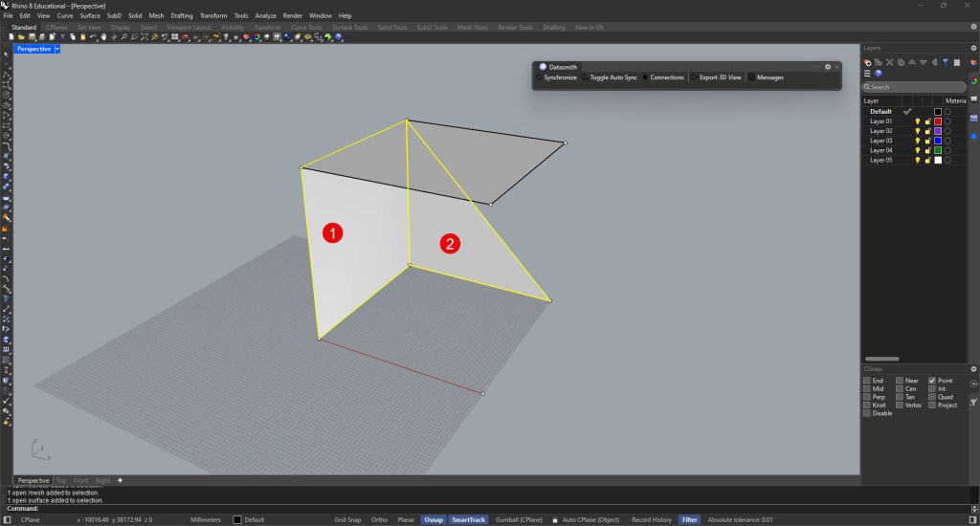Click the Delete Layer X icon
This screenshot has width=980, height=526.
[x=890, y=61]
